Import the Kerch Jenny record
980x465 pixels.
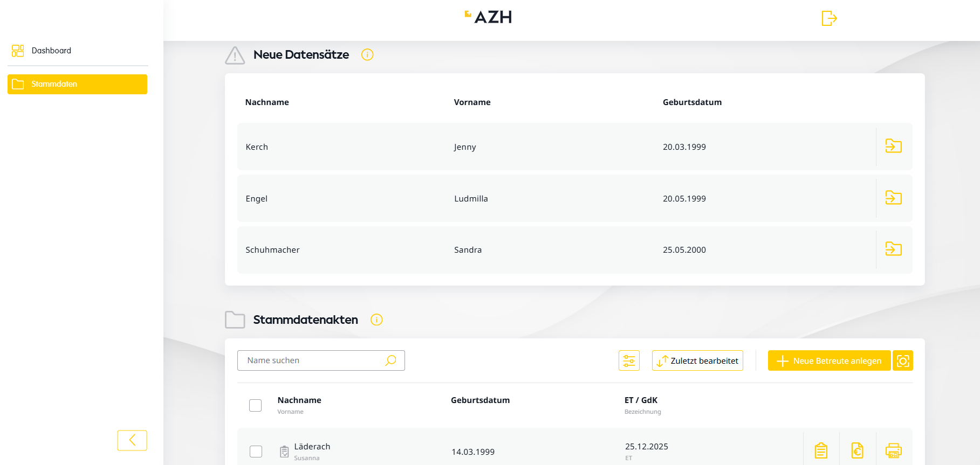click(893, 146)
